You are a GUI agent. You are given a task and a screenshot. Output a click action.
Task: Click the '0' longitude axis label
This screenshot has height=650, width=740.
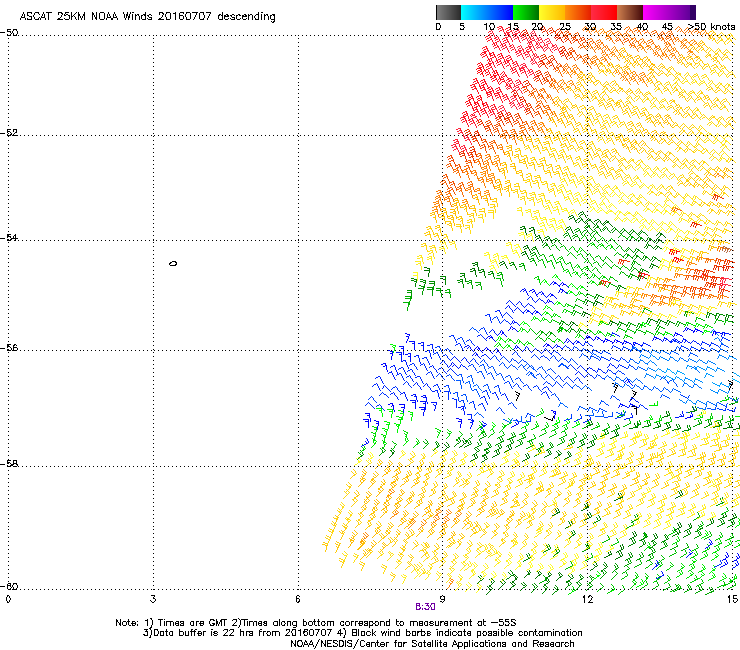click(x=8, y=599)
